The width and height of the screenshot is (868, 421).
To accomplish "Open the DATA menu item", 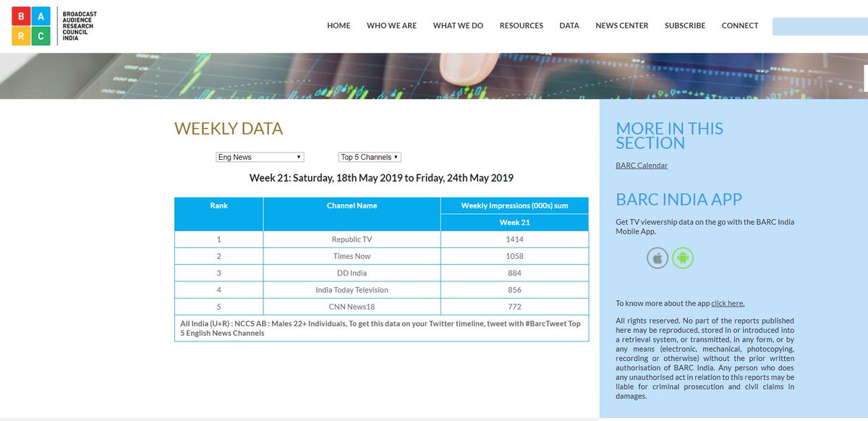I will pyautogui.click(x=569, y=25).
